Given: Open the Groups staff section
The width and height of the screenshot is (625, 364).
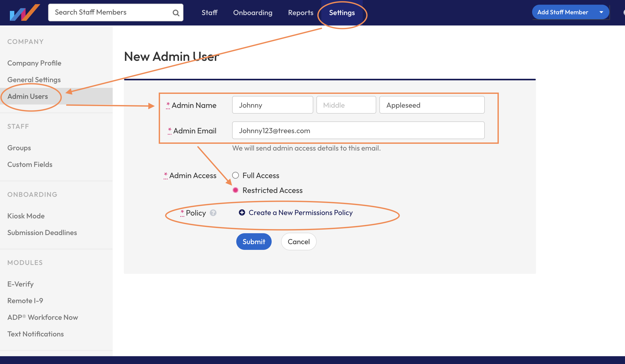Looking at the screenshot, I should [x=19, y=148].
